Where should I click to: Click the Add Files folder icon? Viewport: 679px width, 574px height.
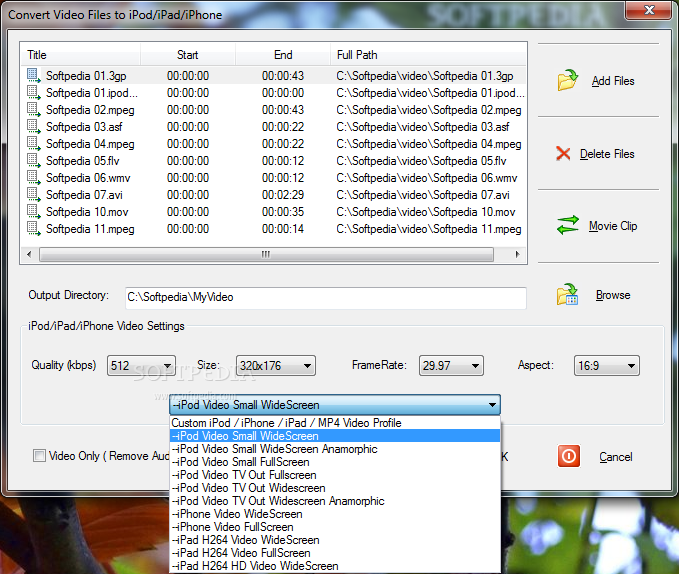coord(568,80)
